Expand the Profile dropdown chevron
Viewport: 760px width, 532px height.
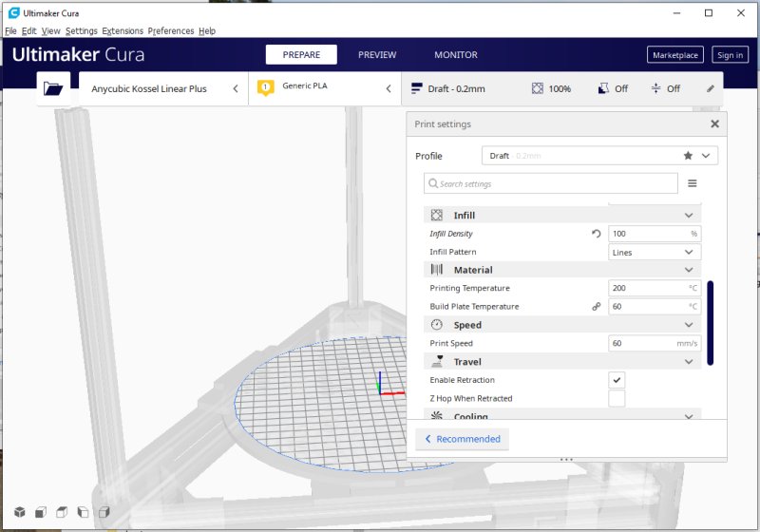point(706,156)
